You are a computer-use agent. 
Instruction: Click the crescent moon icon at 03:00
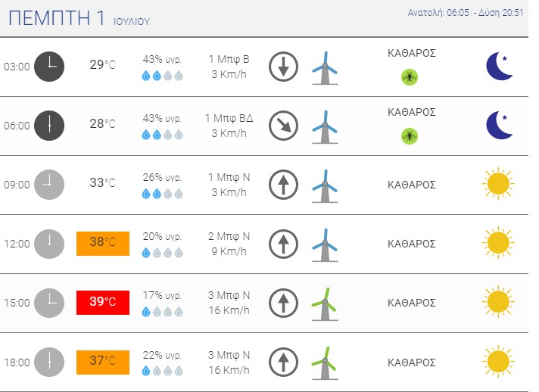point(499,67)
